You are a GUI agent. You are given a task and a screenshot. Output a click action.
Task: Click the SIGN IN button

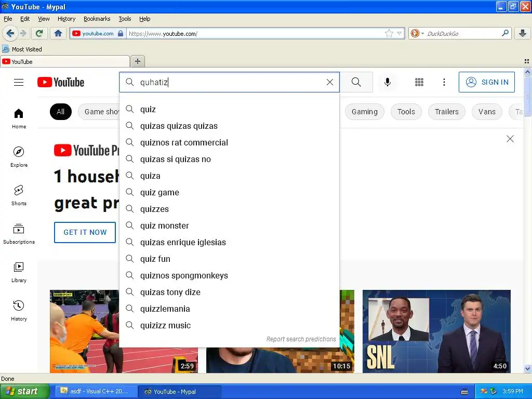click(x=486, y=82)
